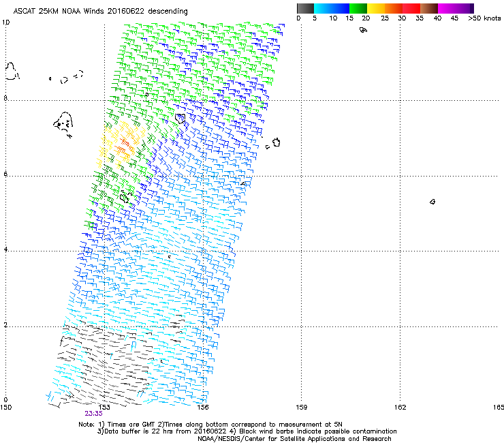Click the longitude label '153'

coord(104,408)
